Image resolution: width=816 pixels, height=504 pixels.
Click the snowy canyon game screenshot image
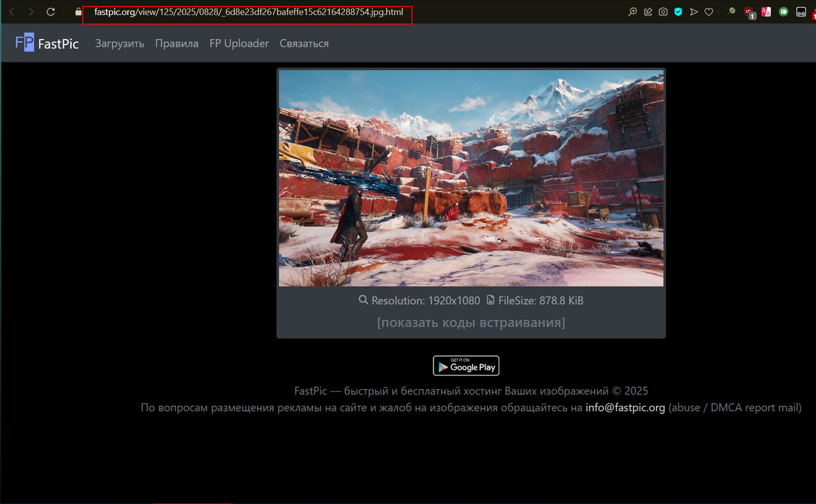pos(471,178)
